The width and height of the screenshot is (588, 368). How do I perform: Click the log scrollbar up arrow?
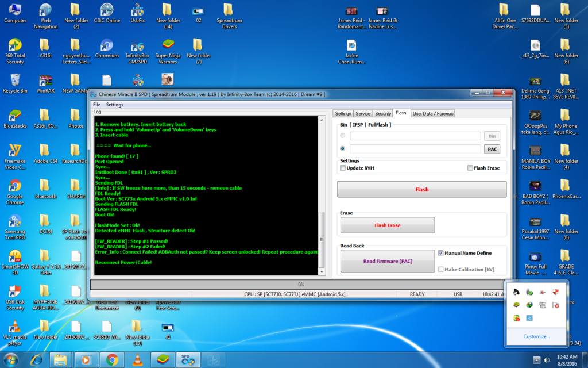[x=322, y=120]
